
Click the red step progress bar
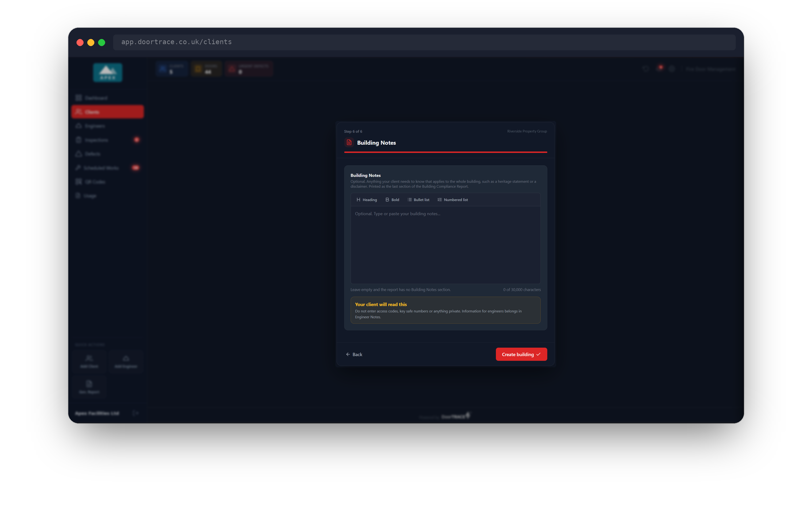(445, 152)
